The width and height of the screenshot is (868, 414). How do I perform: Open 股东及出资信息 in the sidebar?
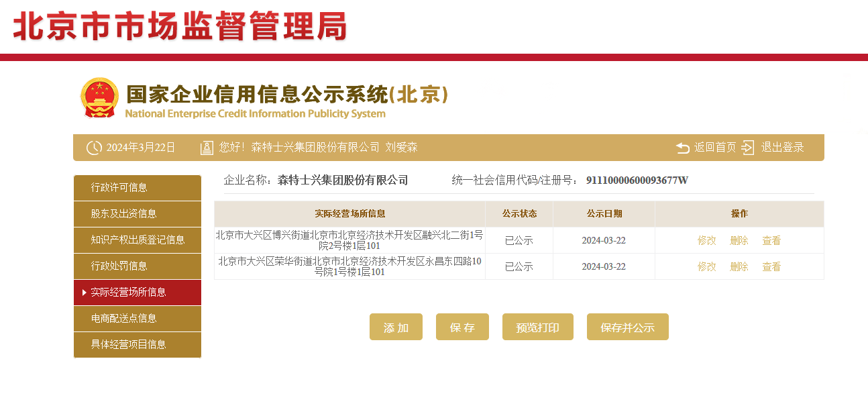pos(138,214)
